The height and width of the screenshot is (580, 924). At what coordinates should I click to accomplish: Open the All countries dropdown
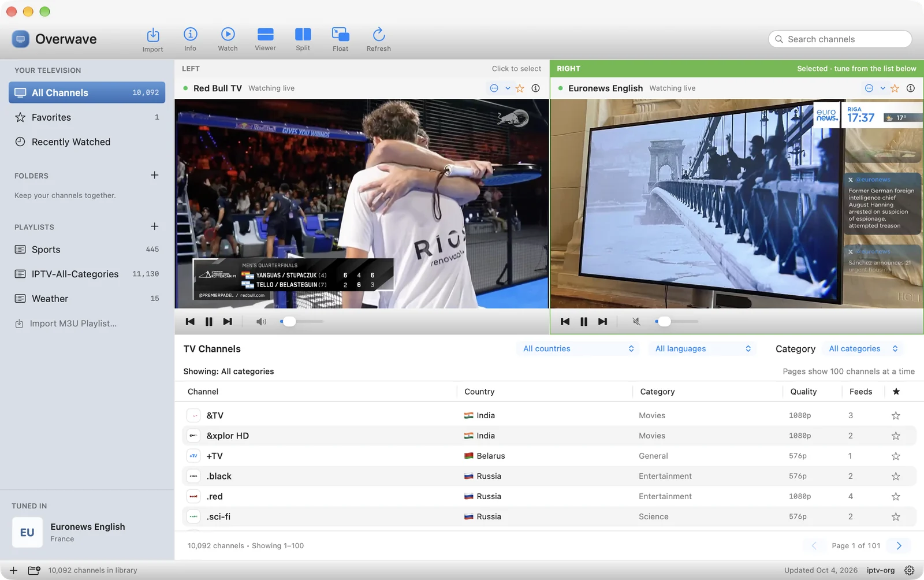(x=578, y=349)
